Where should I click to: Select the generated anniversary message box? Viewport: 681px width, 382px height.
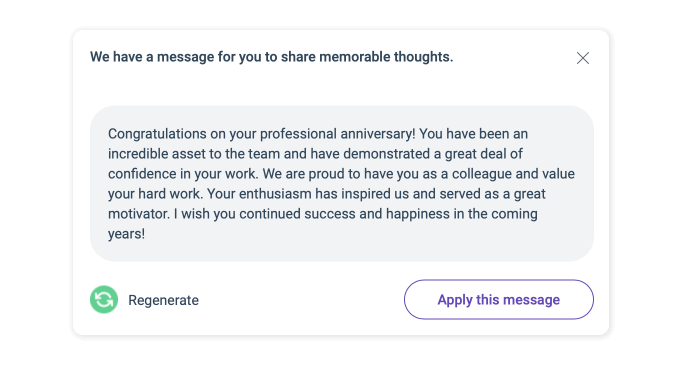[342, 183]
